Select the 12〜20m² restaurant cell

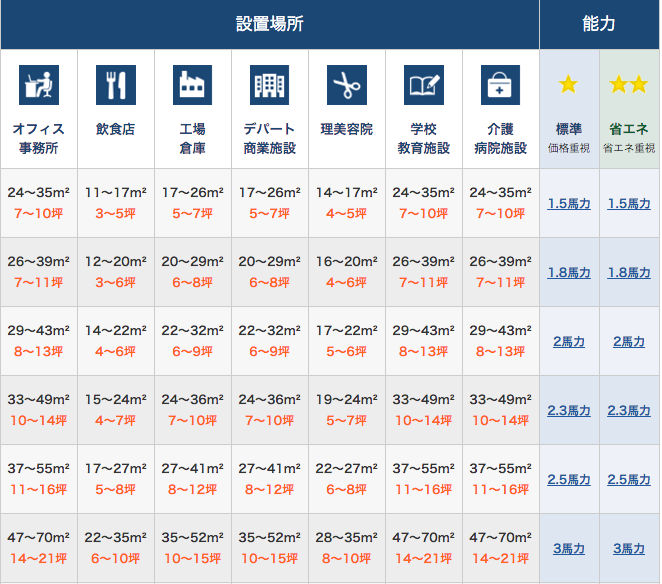point(116,272)
